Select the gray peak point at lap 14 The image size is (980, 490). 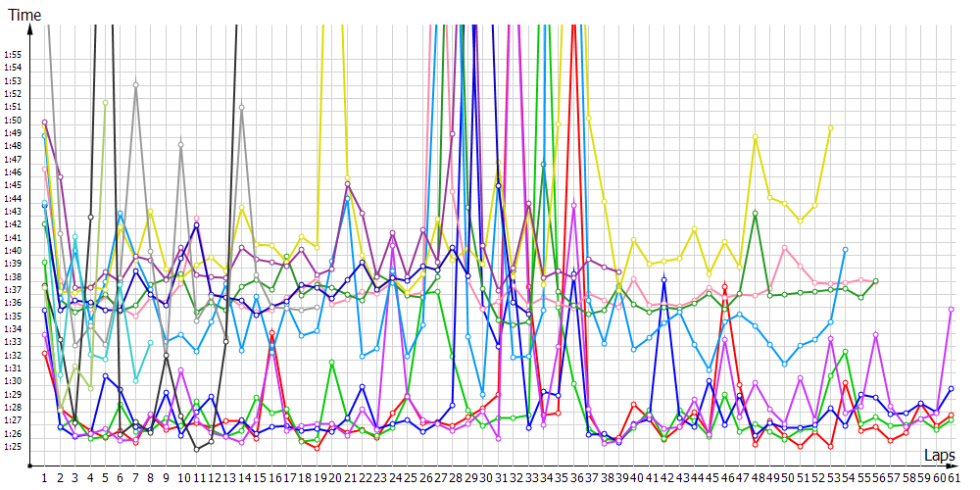click(241, 106)
